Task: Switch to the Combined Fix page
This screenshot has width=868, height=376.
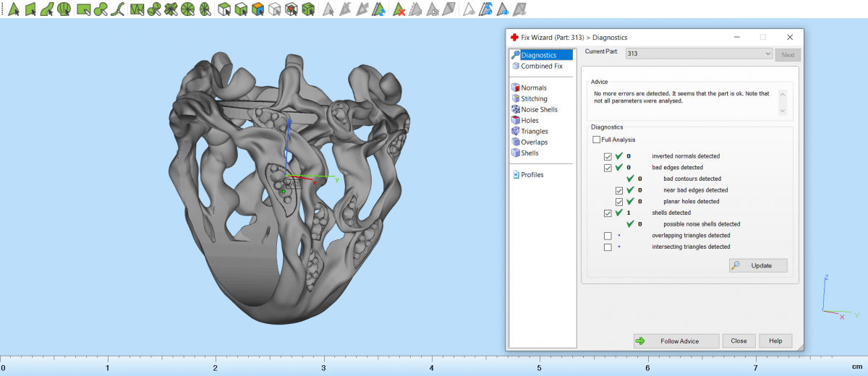Action: tap(541, 66)
